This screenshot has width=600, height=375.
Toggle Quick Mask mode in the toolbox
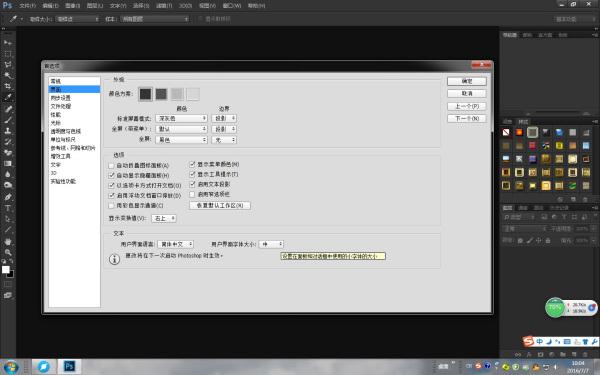click(8, 284)
